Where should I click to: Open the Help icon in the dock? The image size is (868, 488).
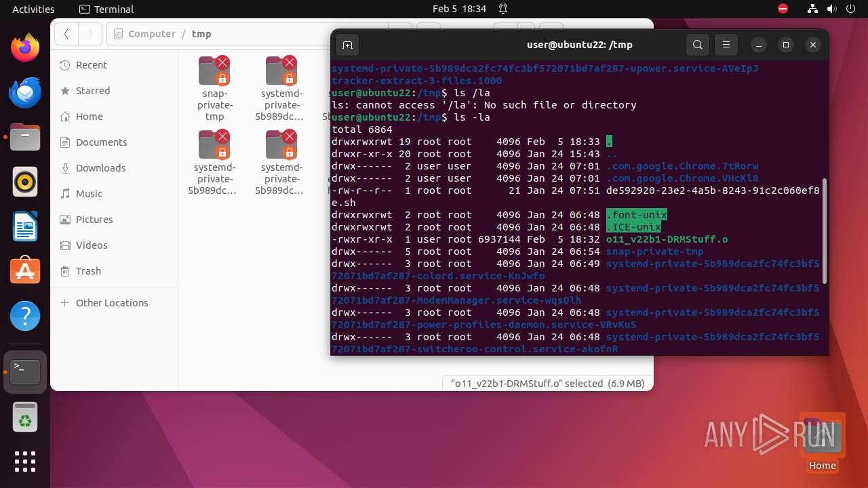(x=25, y=316)
